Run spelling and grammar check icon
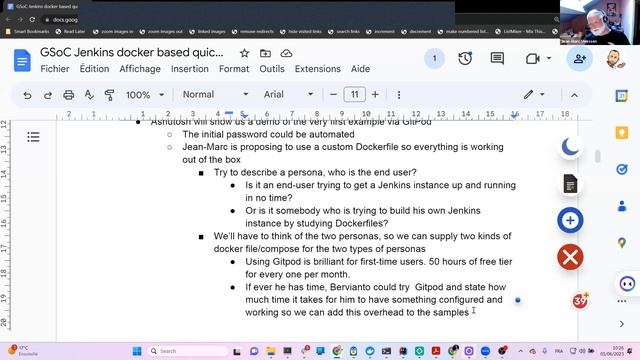The image size is (640, 360). [89, 95]
